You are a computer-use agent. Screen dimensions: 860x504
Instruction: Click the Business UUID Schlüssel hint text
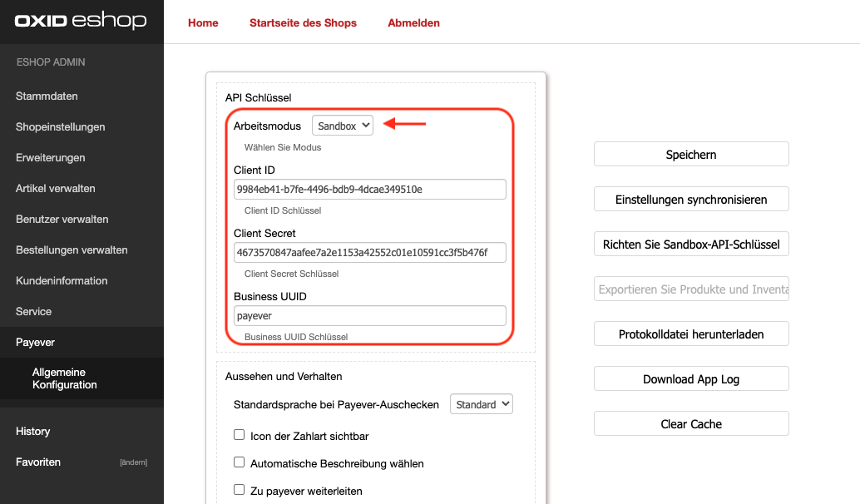pyautogui.click(x=295, y=336)
